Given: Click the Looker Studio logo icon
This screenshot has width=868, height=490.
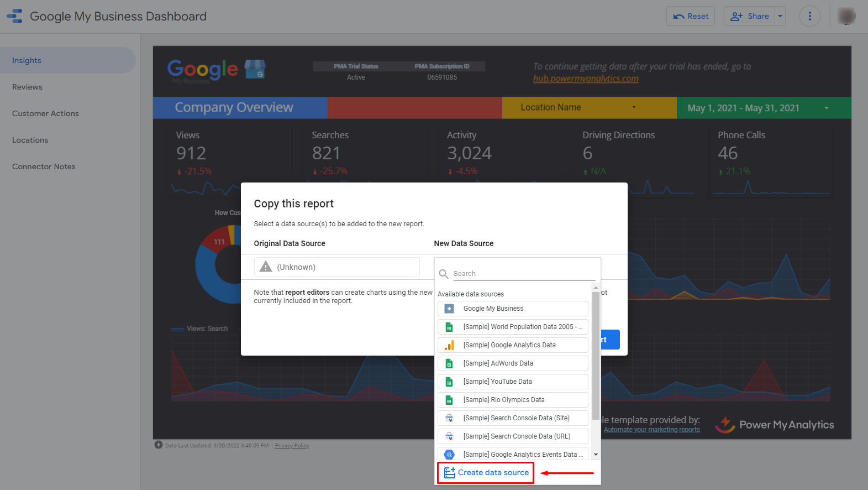Looking at the screenshot, I should 15,16.
